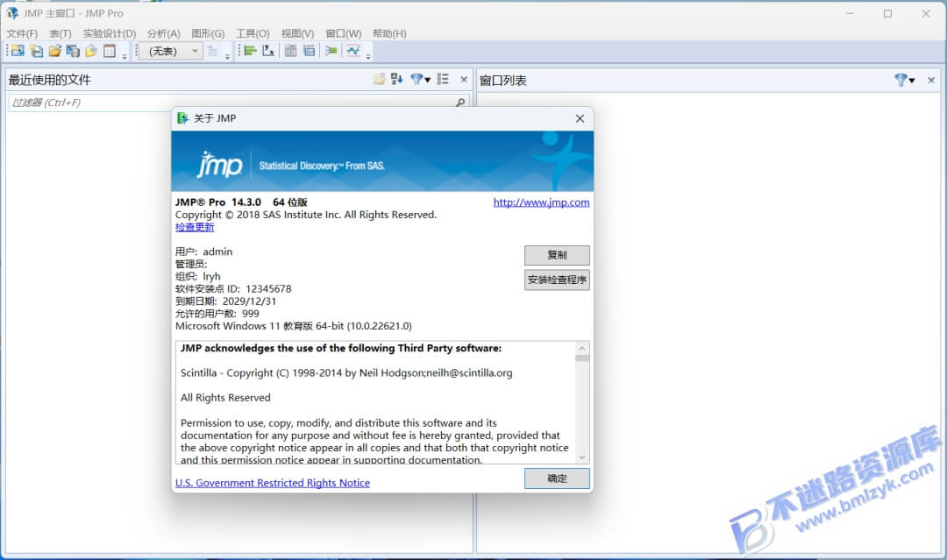Click the up arrow of the license text scrollbar
This screenshot has height=560, width=947.
pos(582,348)
